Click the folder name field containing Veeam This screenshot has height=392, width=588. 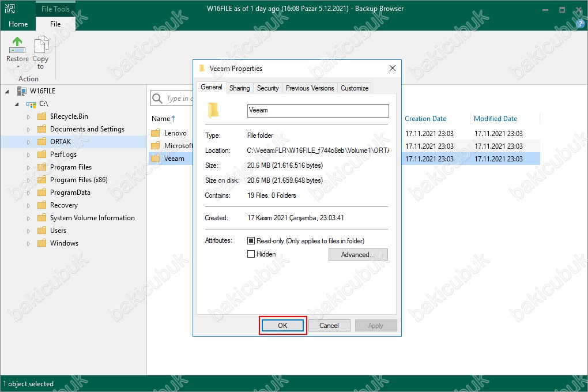pos(318,110)
